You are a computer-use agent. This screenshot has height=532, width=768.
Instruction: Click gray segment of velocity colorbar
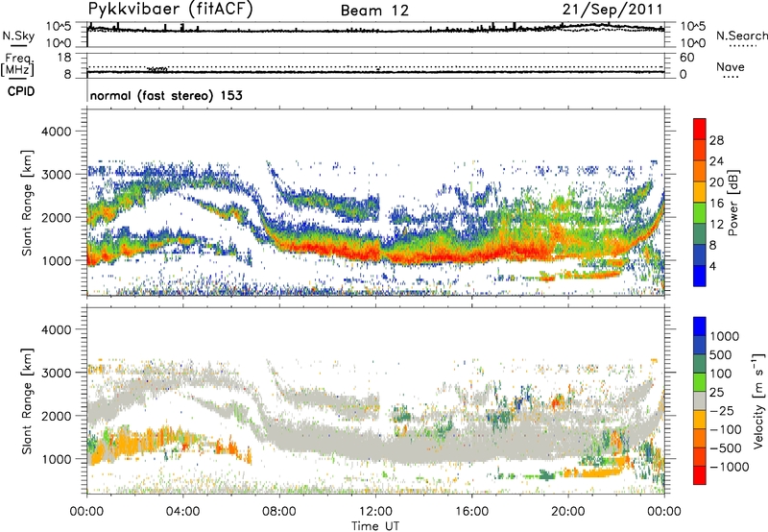tap(700, 401)
